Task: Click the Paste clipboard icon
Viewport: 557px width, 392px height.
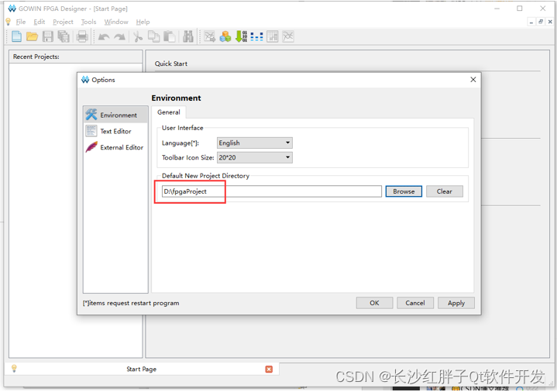Action: pyautogui.click(x=169, y=36)
